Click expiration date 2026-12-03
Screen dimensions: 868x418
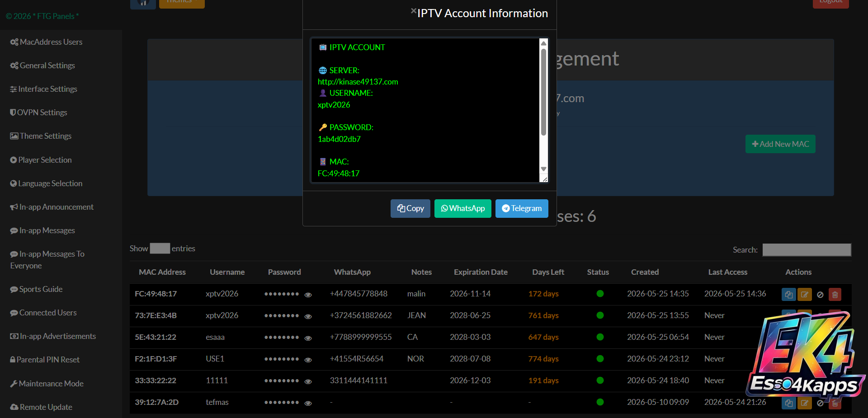tap(470, 380)
